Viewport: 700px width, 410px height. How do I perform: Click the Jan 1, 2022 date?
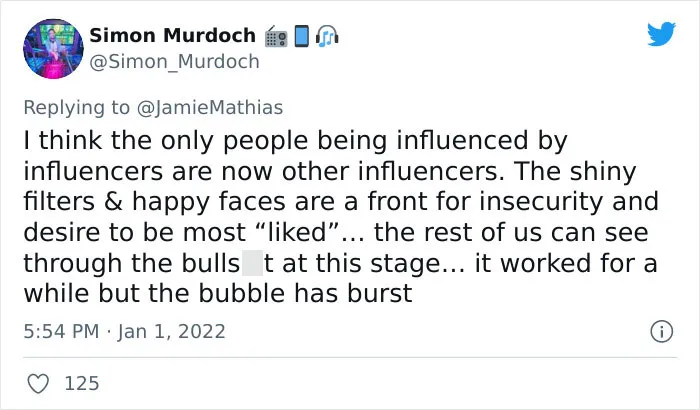click(x=172, y=332)
